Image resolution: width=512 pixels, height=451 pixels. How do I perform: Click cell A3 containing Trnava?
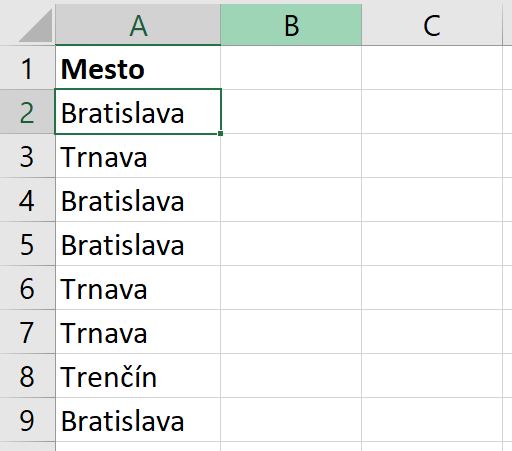tap(138, 156)
